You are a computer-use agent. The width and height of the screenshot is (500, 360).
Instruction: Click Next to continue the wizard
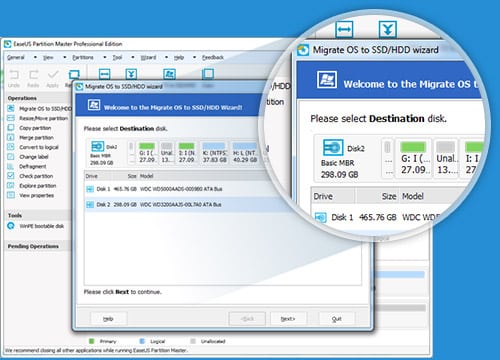pyautogui.click(x=288, y=319)
